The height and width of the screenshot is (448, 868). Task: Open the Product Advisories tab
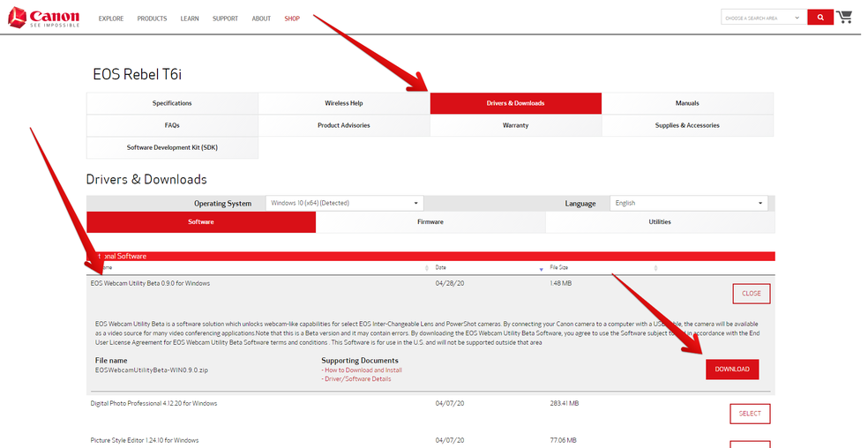[x=344, y=126]
